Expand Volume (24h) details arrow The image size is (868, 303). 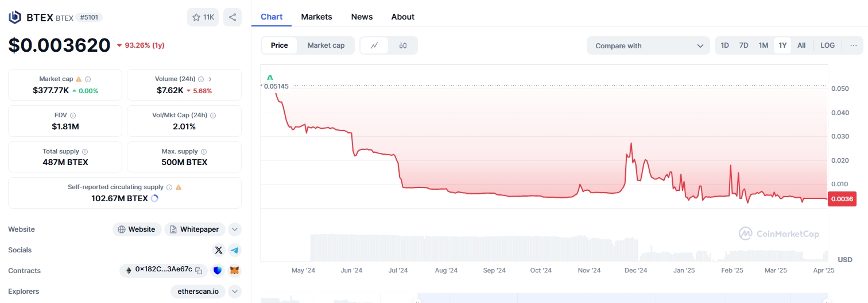[x=210, y=79]
